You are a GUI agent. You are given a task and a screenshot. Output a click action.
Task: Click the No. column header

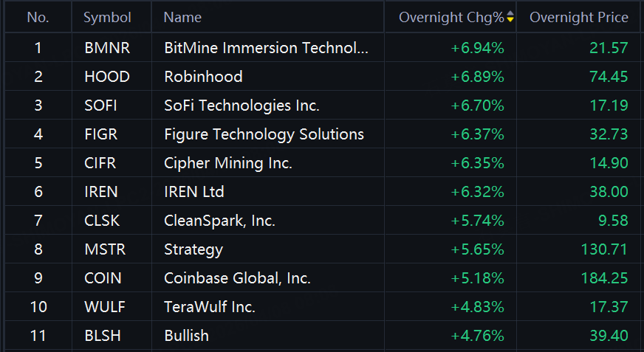[38, 17]
